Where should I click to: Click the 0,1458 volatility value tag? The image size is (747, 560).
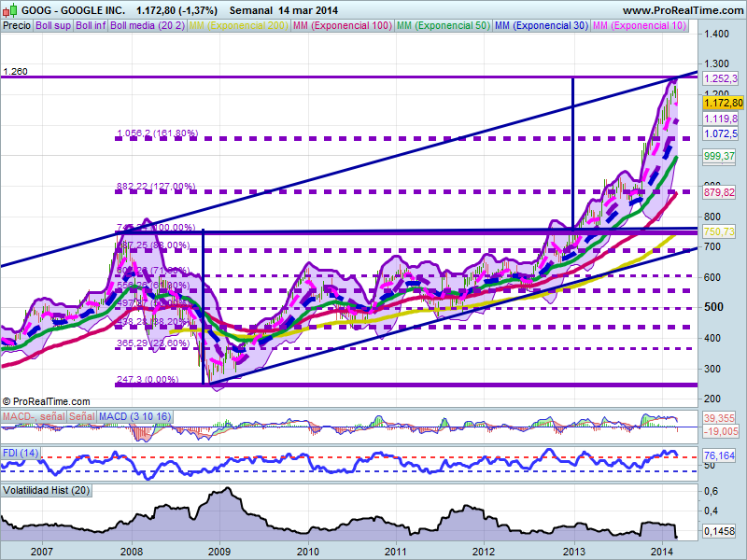click(x=719, y=530)
